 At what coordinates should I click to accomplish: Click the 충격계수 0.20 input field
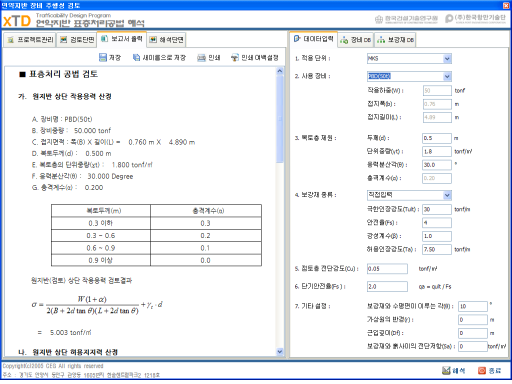tap(437, 178)
